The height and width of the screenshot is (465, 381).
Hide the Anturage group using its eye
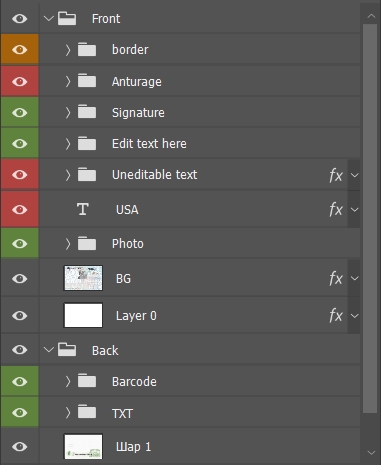point(20,81)
